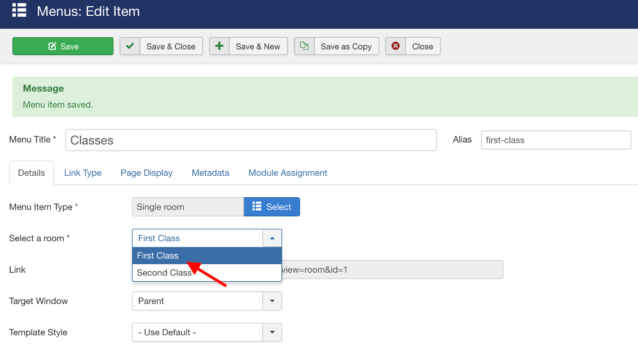Image resolution: width=638 pixels, height=364 pixels.
Task: Open the Target Window dropdown
Action: (x=272, y=301)
